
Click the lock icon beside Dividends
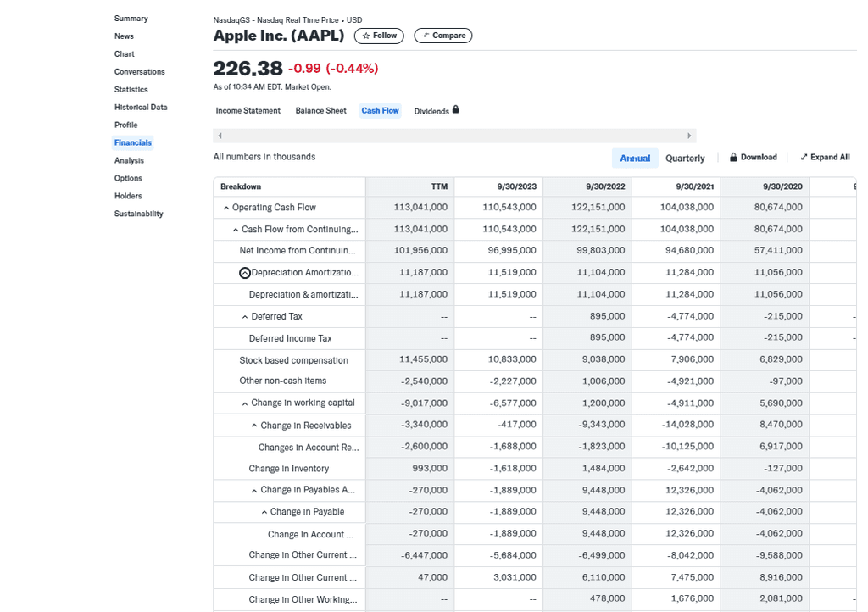pos(456,109)
